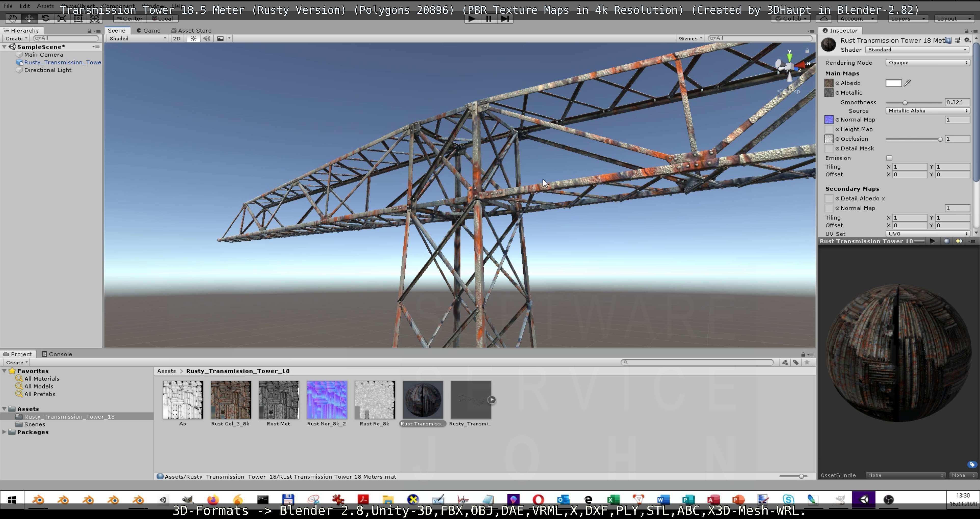Open the Gizmos dropdown

click(x=690, y=38)
